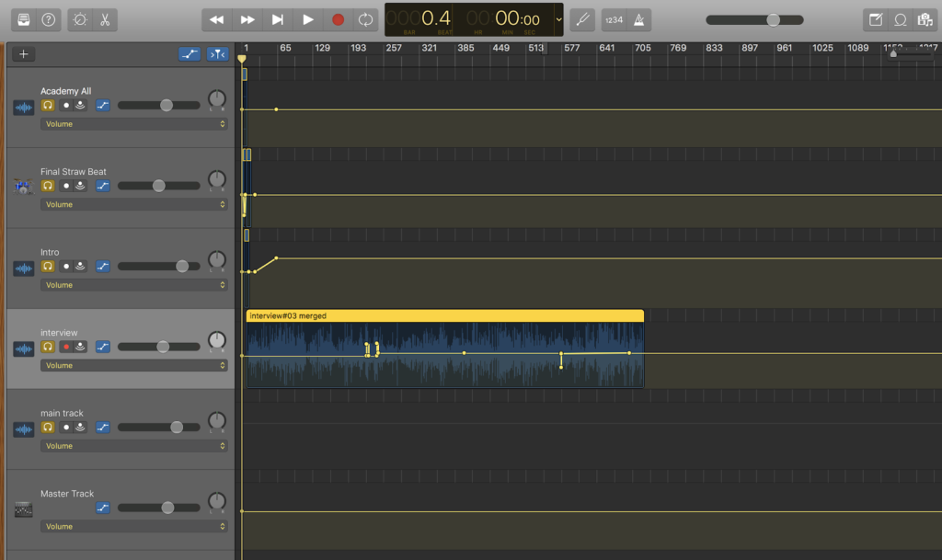Open the Media Browser
This screenshot has height=560, width=942.
[925, 19]
